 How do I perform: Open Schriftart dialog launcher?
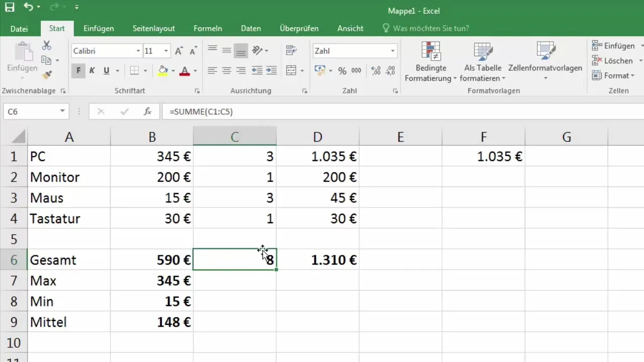point(197,91)
